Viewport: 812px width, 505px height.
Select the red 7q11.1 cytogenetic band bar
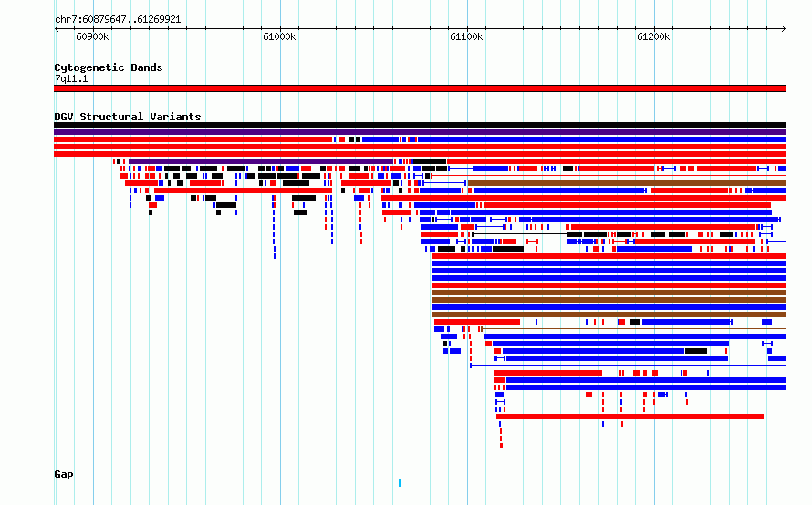[x=420, y=88]
